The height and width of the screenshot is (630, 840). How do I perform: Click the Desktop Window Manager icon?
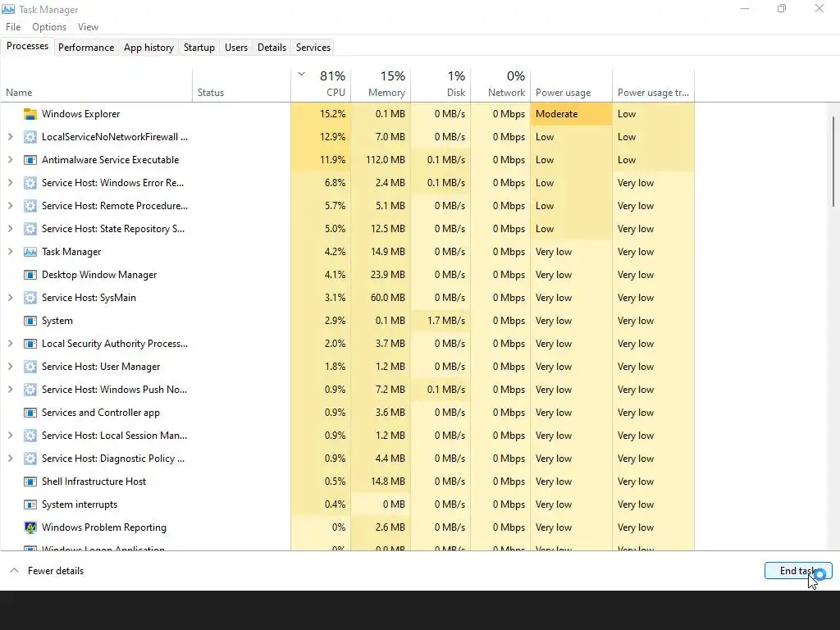(30, 275)
